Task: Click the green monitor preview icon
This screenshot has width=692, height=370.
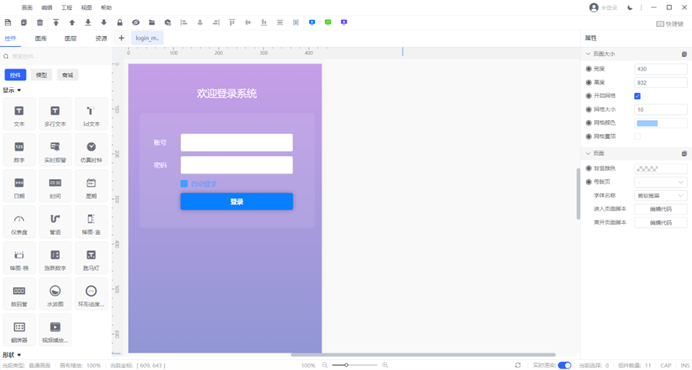Action: [x=328, y=22]
